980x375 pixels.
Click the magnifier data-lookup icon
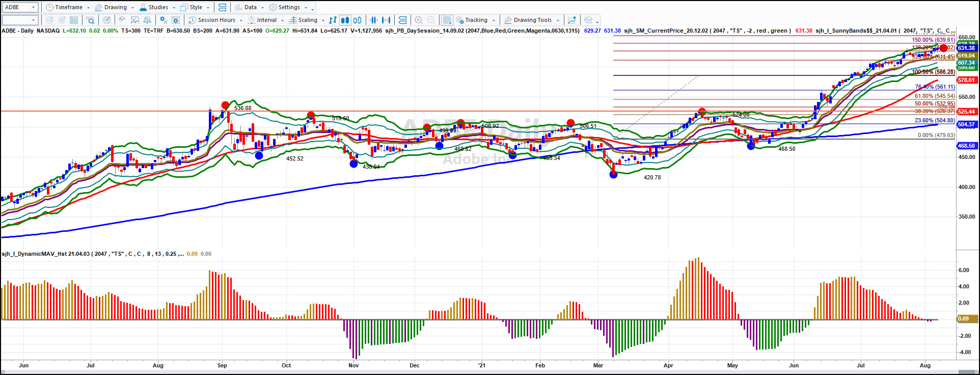point(90,20)
